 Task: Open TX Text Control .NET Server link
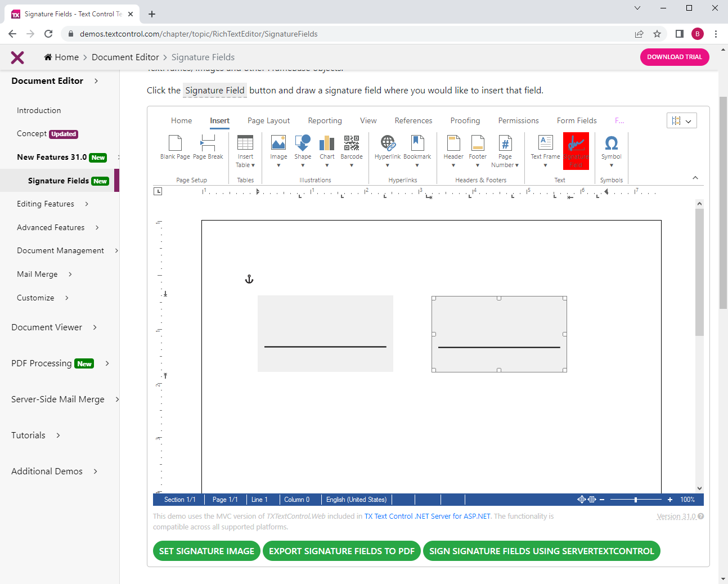tap(428, 516)
